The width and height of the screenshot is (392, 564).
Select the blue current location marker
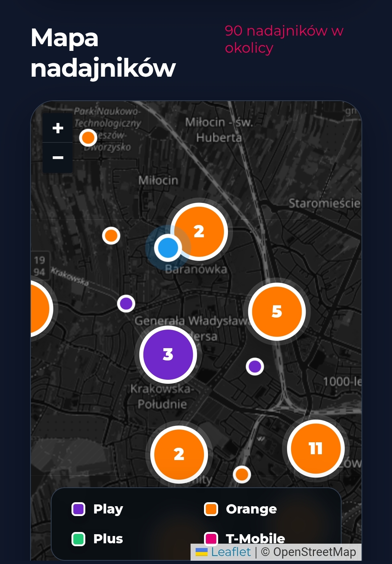coord(168,247)
